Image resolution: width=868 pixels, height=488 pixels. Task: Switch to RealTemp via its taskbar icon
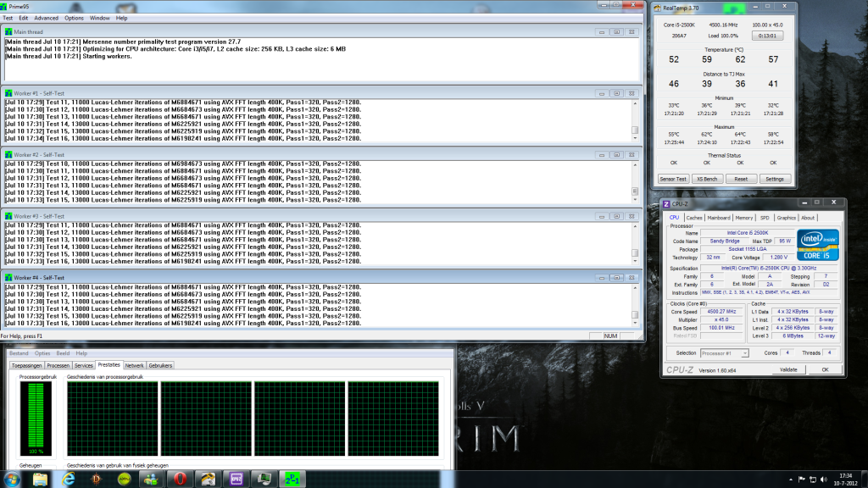(x=209, y=480)
